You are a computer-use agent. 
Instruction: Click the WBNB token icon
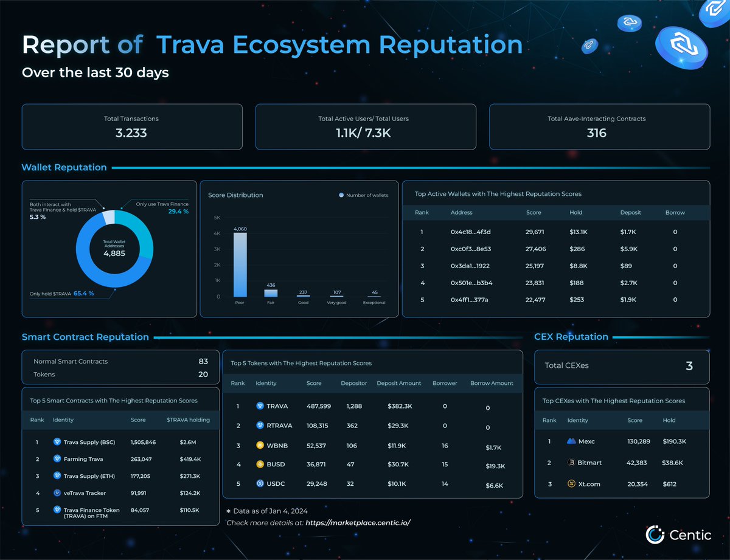[260, 446]
